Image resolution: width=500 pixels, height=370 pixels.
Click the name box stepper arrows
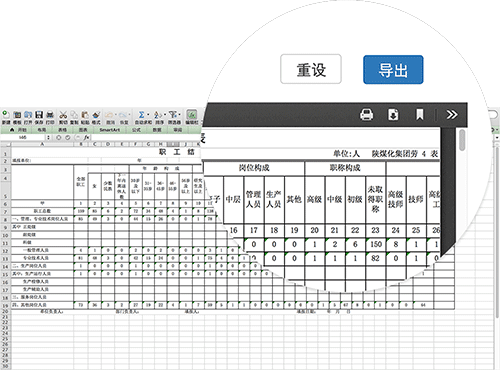point(49,137)
